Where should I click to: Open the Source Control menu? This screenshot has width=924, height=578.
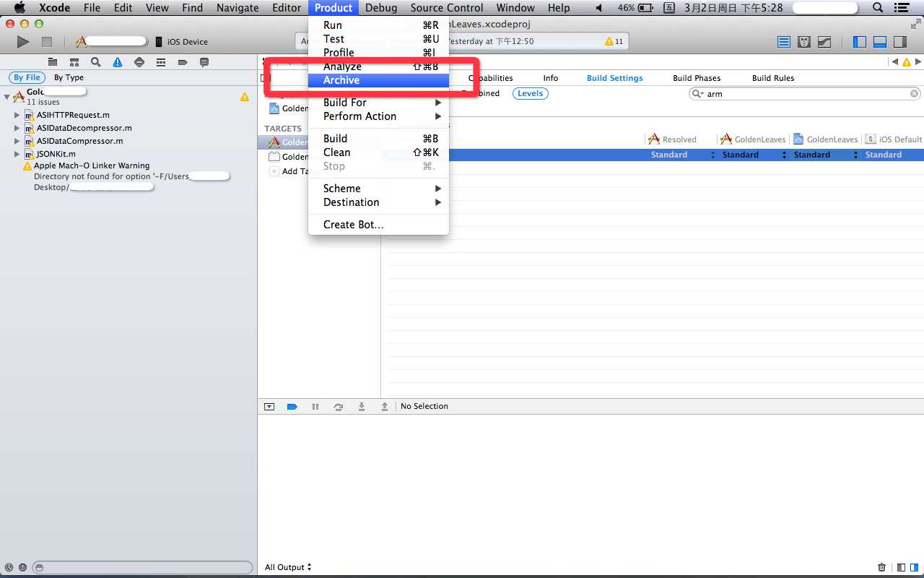point(447,8)
